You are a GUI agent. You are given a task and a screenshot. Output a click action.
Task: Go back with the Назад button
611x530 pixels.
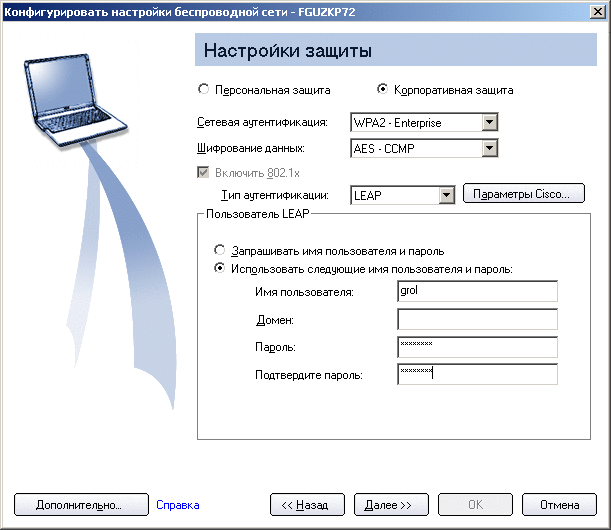305,505
